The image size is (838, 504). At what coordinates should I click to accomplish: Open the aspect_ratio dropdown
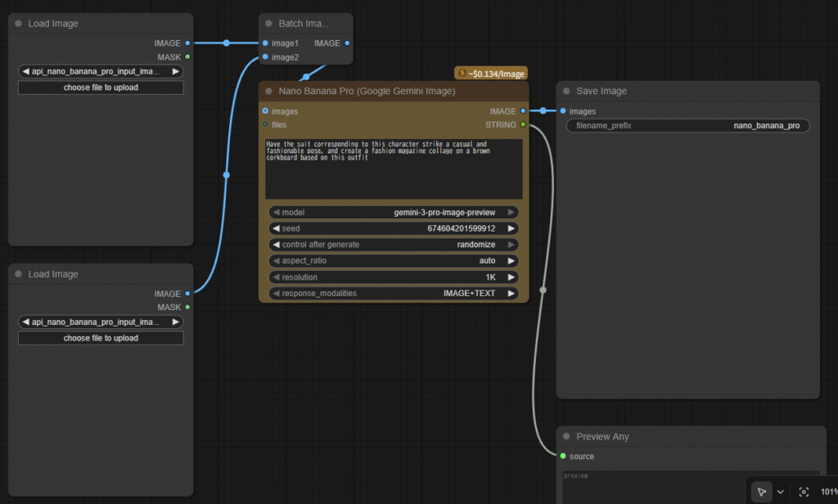click(394, 261)
